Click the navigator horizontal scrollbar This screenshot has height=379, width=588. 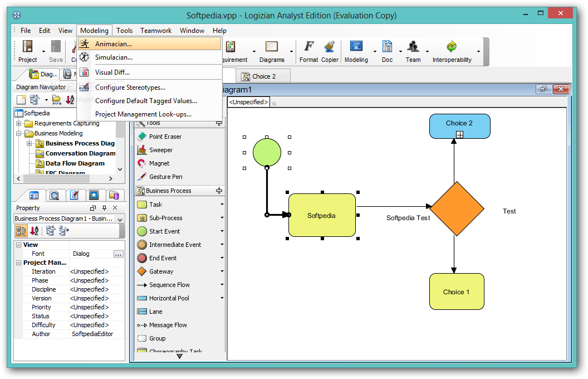pos(65,178)
